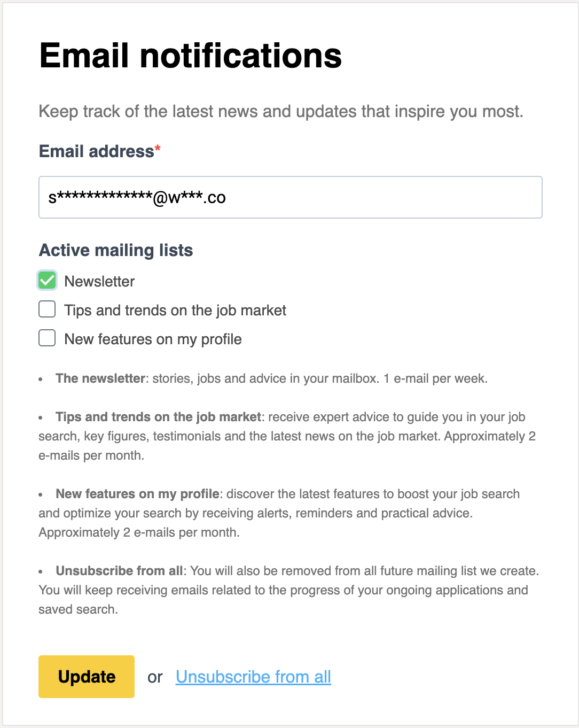The image size is (579, 728).
Task: Click the red required asterisk
Action: pyautogui.click(x=158, y=149)
